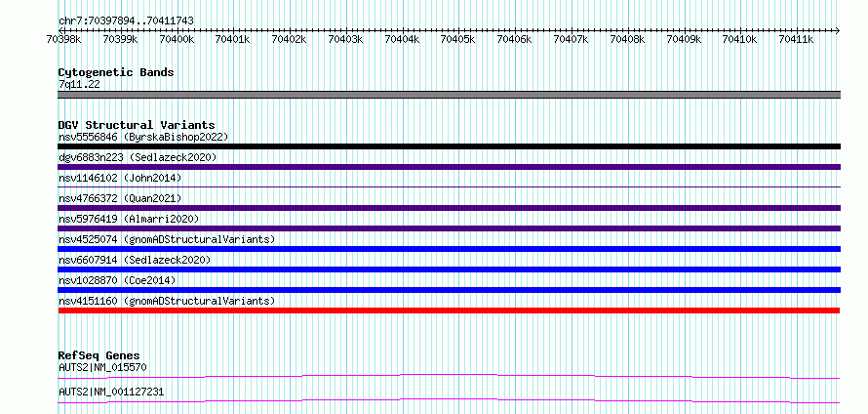Click nsv4151160 (gnomADStructuralVariants) label
The width and height of the screenshot is (868, 414).
pos(167,301)
